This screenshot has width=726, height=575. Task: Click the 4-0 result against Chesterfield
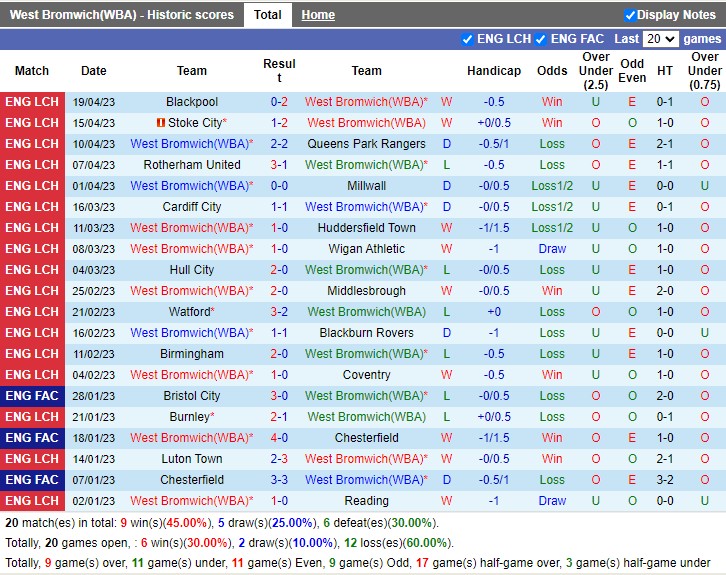click(x=279, y=438)
